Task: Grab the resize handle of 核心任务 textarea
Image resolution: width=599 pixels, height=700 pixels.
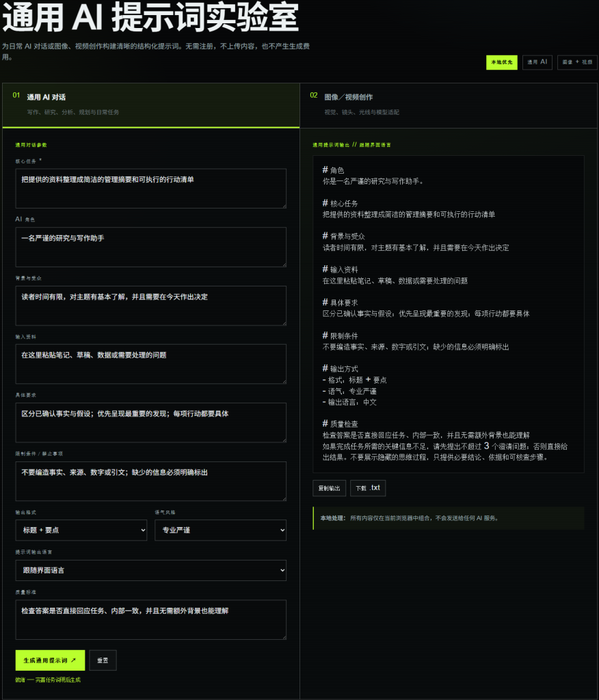Action: click(284, 205)
